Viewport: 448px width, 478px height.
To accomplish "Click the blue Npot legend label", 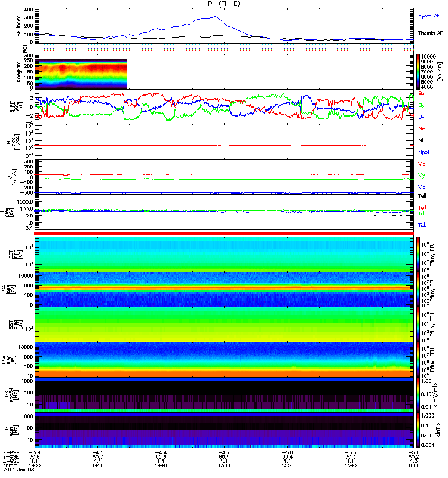I will [x=424, y=152].
